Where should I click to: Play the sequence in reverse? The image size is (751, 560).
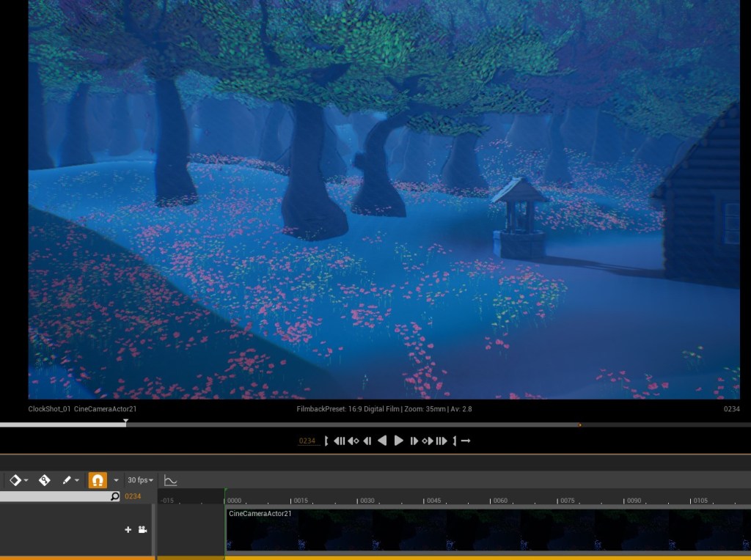pos(382,441)
